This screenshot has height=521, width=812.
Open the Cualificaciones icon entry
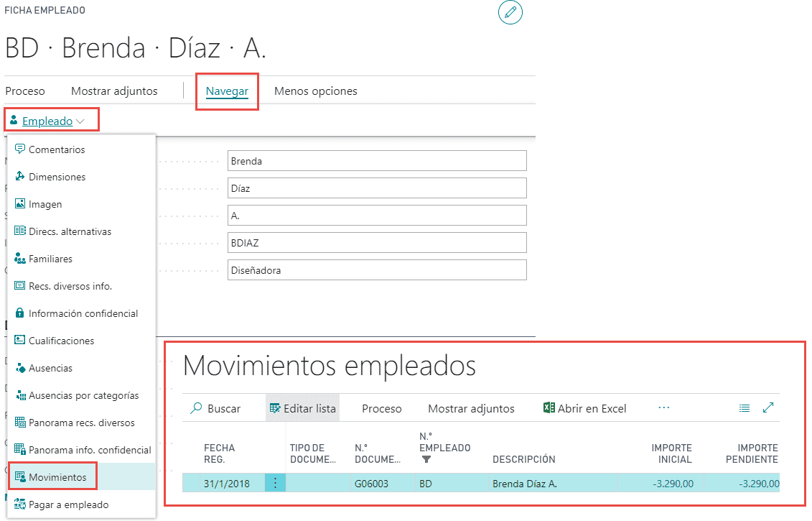point(22,341)
